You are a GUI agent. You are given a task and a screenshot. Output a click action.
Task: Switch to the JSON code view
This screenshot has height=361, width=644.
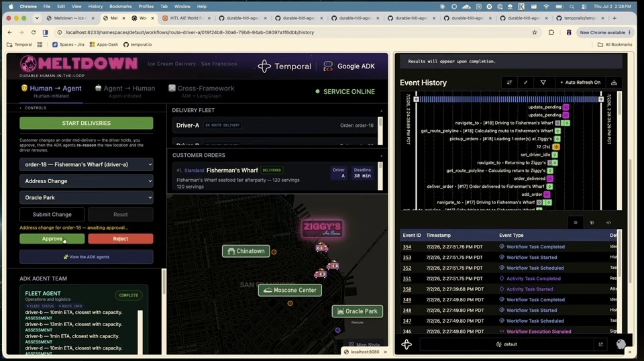[x=608, y=223]
